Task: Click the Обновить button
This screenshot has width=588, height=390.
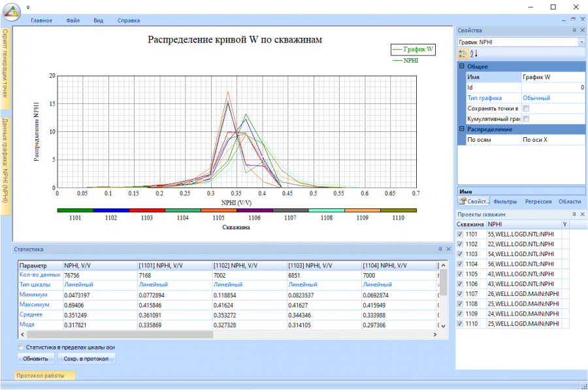Action: point(36,359)
